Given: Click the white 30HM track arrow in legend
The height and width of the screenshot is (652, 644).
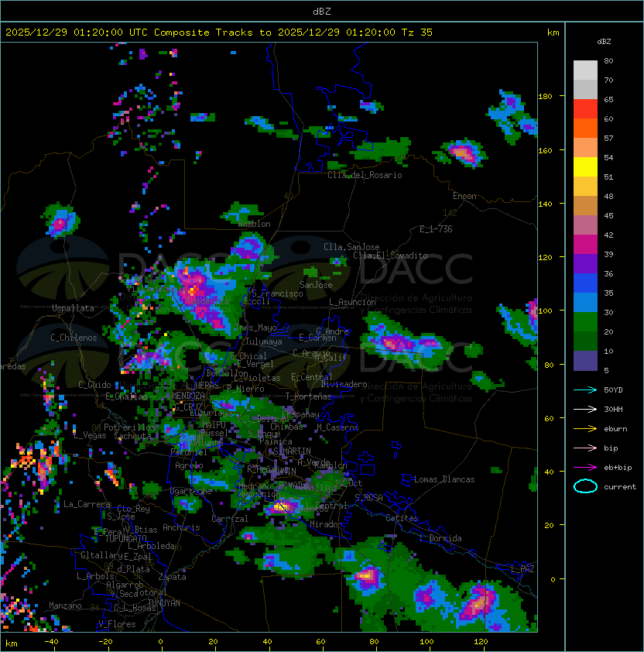Looking at the screenshot, I should [x=585, y=409].
